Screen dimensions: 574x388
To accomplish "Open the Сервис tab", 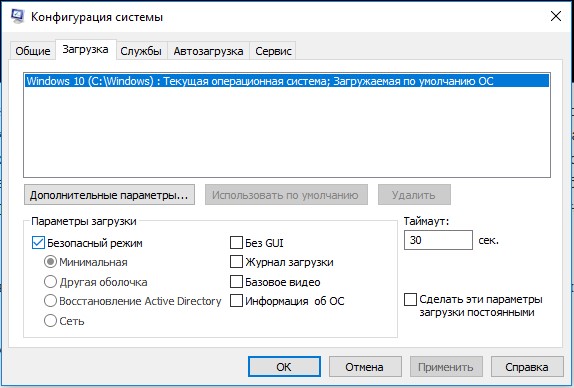I will [273, 51].
